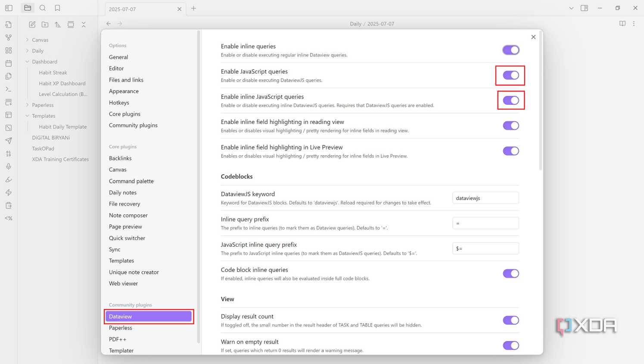Navigate back with left arrow

109,24
